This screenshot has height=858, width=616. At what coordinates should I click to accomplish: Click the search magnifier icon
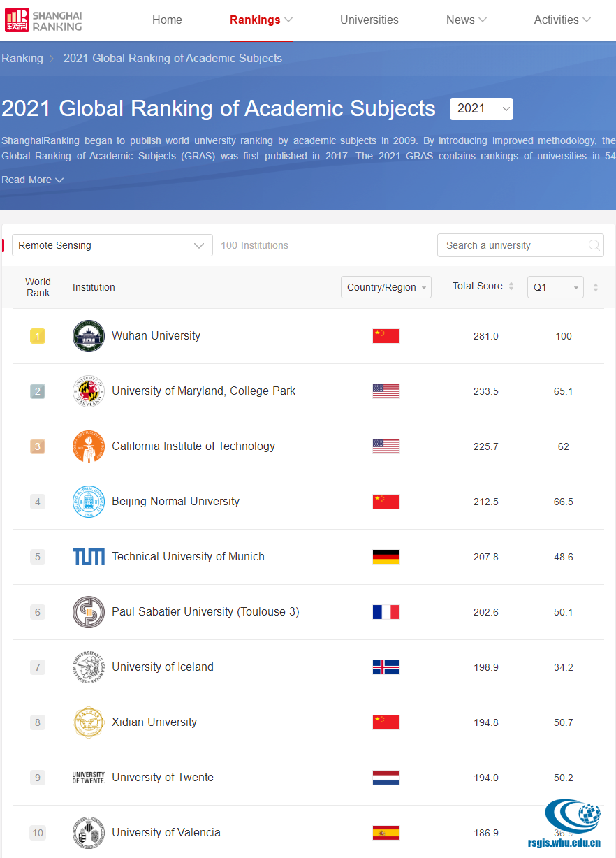tap(594, 245)
